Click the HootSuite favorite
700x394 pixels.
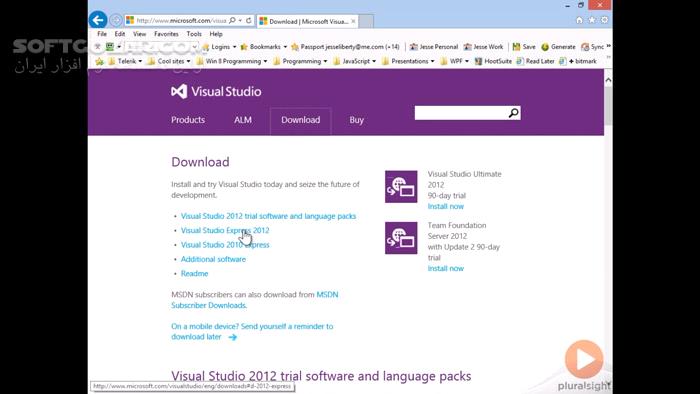tap(493, 62)
